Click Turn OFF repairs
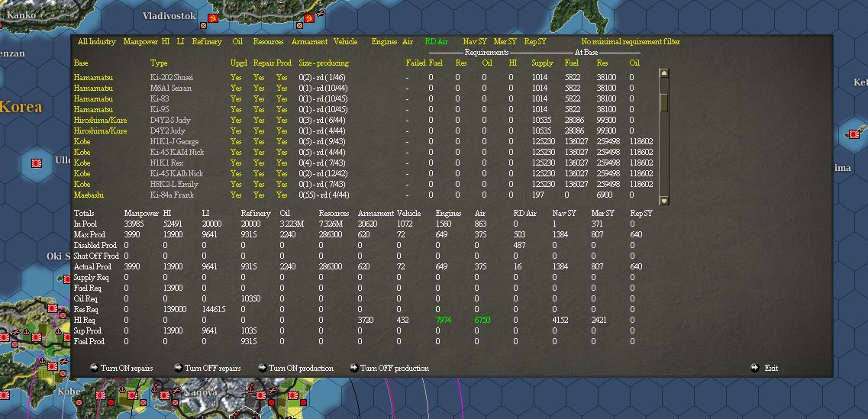Image resolution: width=868 pixels, height=419 pixels. pos(212,368)
